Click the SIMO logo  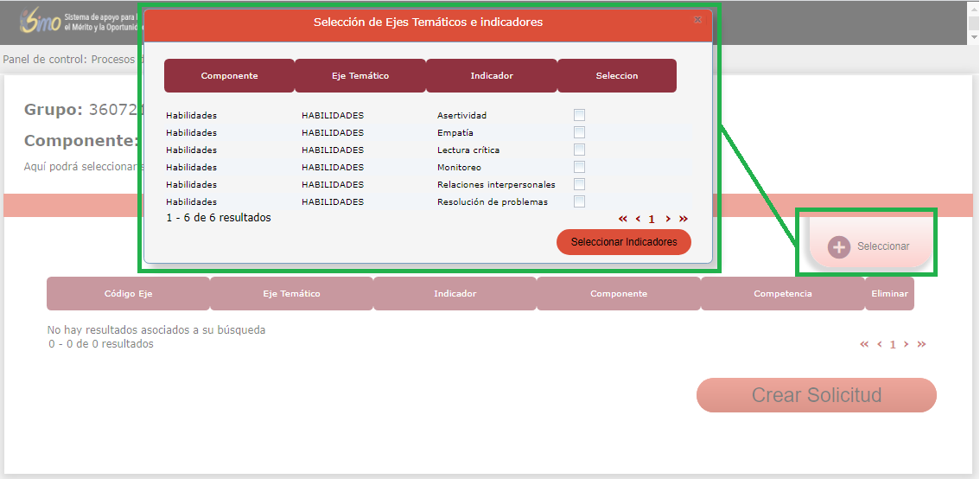[41, 22]
